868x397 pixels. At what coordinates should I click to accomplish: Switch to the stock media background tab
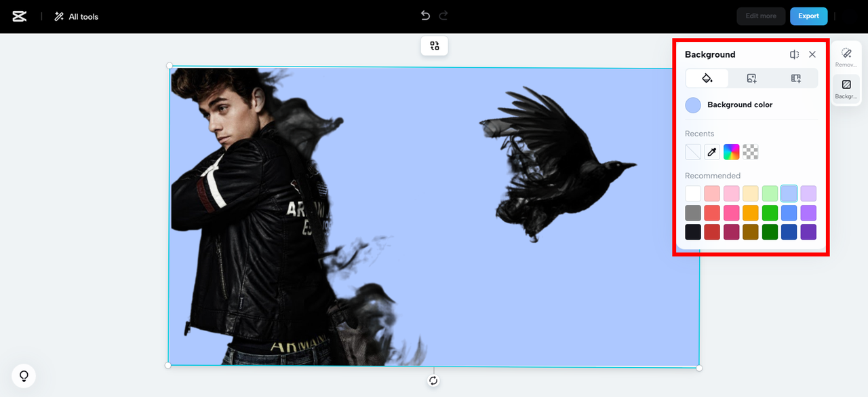click(796, 78)
